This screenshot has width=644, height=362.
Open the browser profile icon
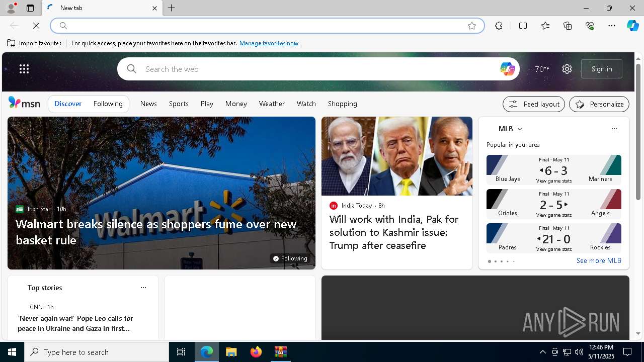pos(11,8)
